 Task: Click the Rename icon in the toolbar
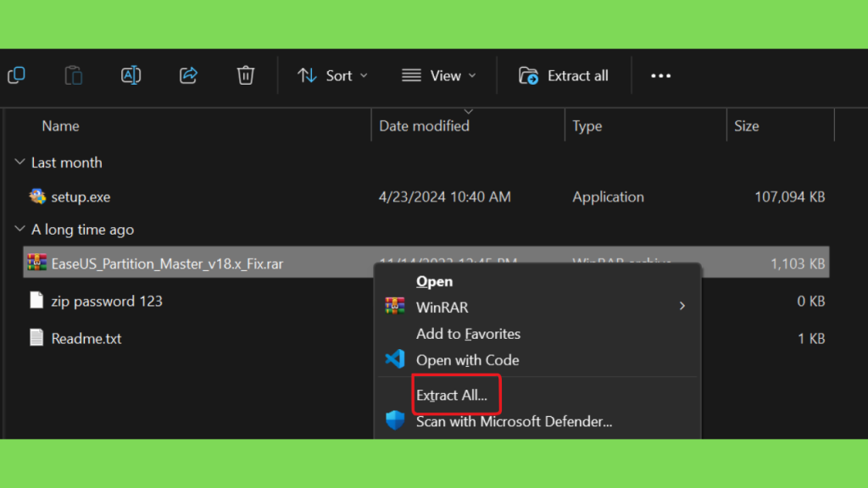point(131,75)
